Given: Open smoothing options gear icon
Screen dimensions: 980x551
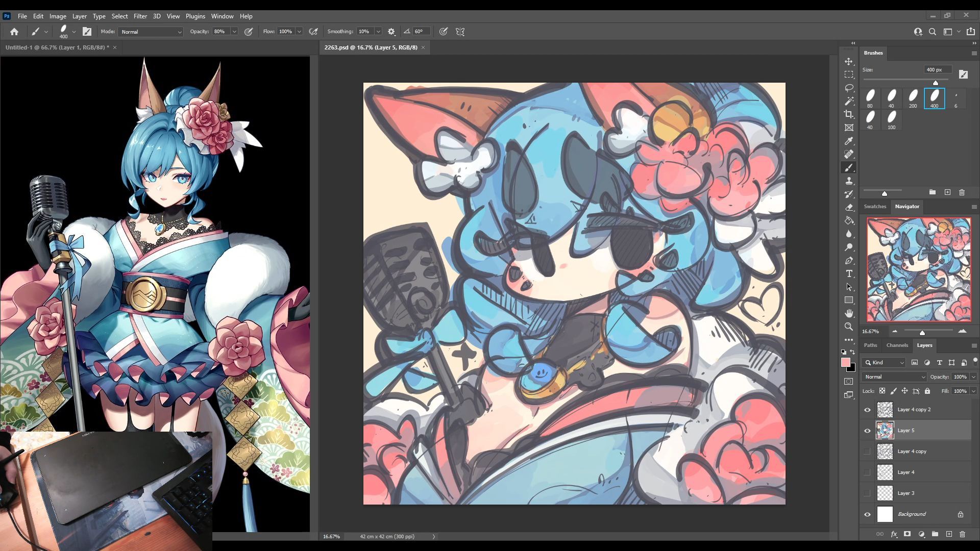Looking at the screenshot, I should click(391, 32).
